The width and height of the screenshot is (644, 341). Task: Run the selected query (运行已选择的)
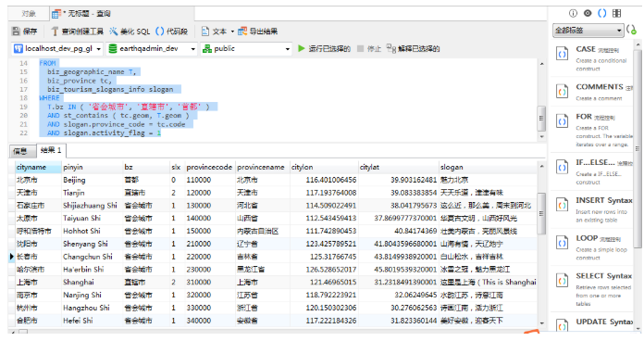pos(324,48)
